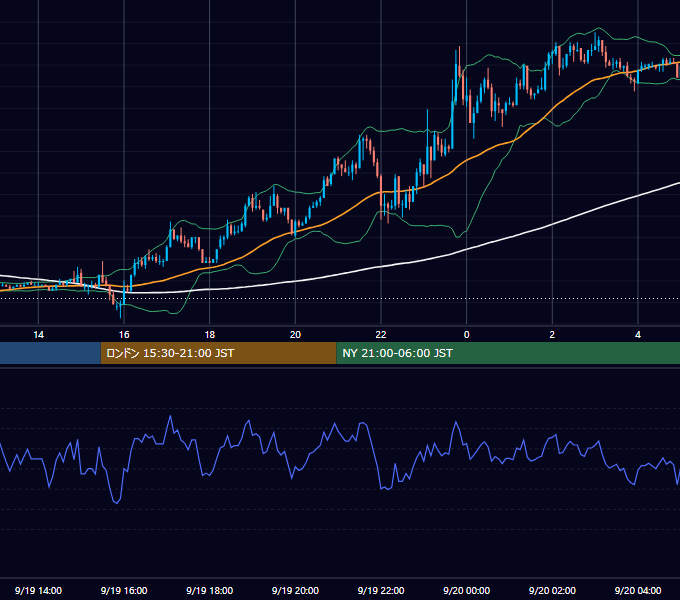
Task: Click the hour 22 axis label
Action: pyautogui.click(x=381, y=334)
